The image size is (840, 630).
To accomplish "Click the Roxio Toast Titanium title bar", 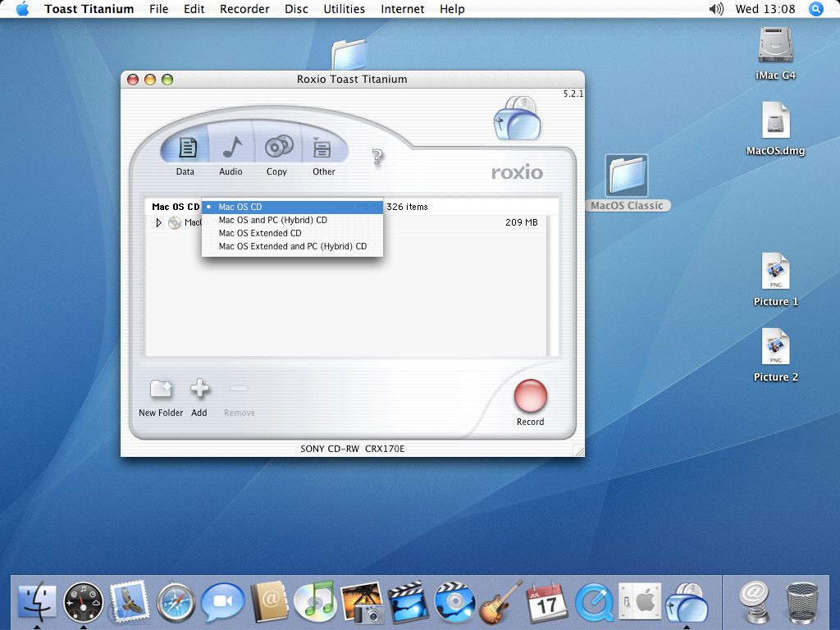I will (352, 80).
